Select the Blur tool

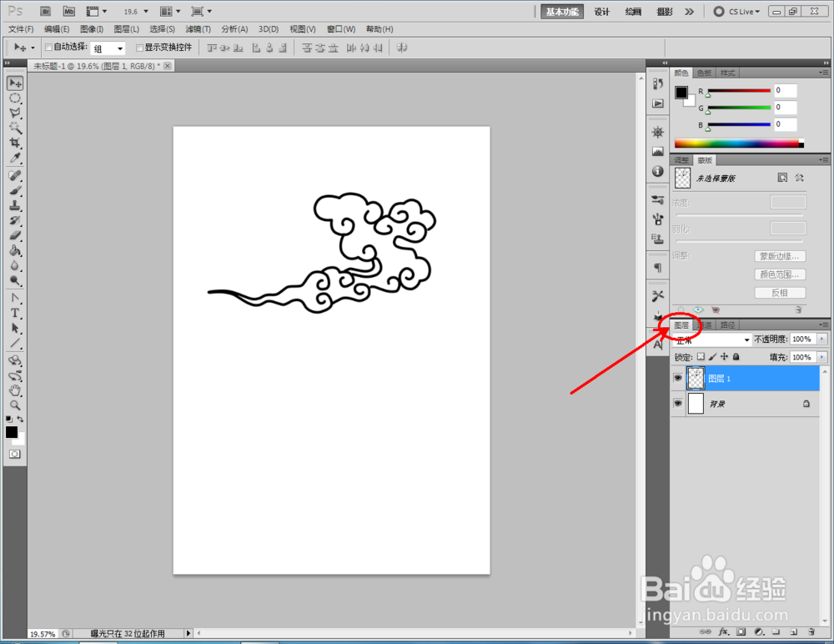15,265
